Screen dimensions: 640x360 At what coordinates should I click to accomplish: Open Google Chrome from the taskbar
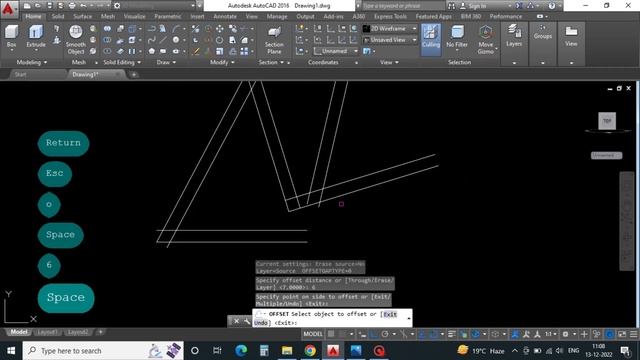(310, 351)
